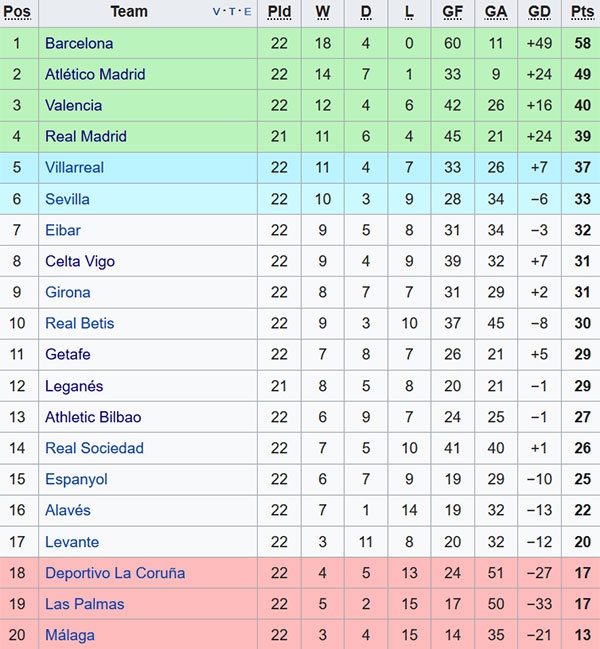Open the Valencia team page
The height and width of the screenshot is (649, 600).
point(73,105)
